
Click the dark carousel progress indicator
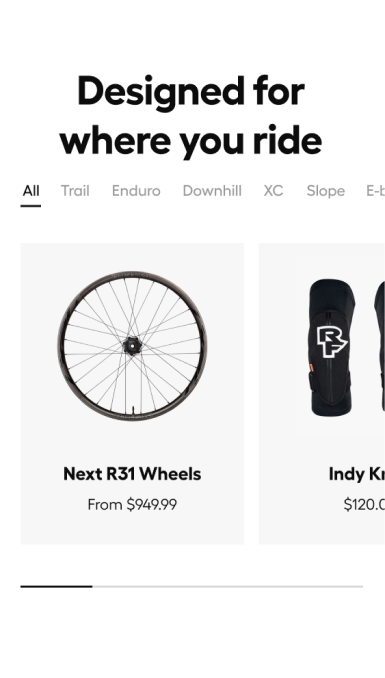click(56, 586)
